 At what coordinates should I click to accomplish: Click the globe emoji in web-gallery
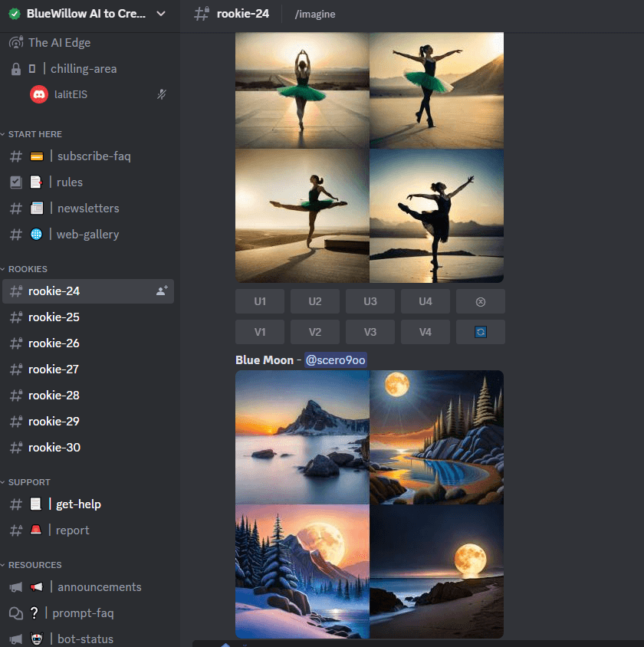tap(36, 235)
